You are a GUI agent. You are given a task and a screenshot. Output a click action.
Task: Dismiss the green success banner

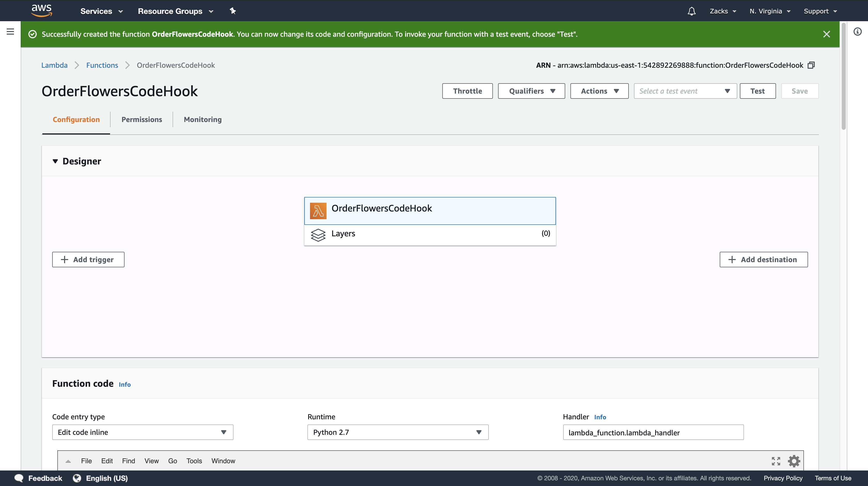click(827, 34)
